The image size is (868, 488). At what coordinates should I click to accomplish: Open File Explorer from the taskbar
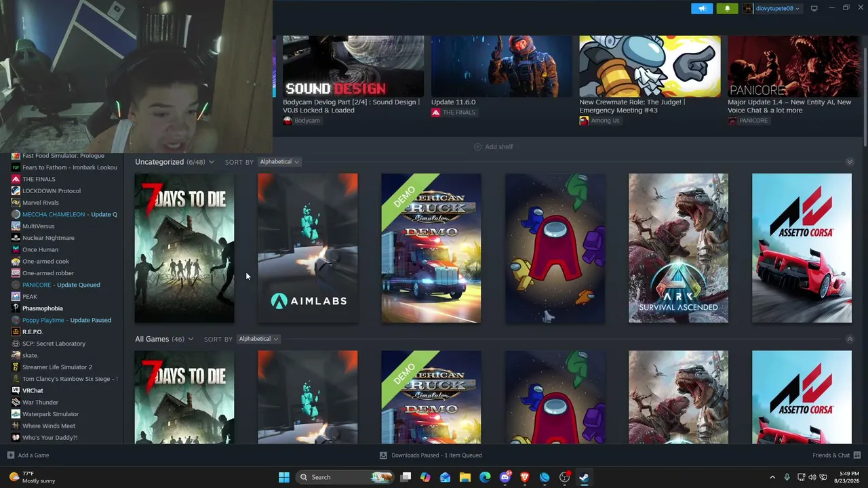465,477
